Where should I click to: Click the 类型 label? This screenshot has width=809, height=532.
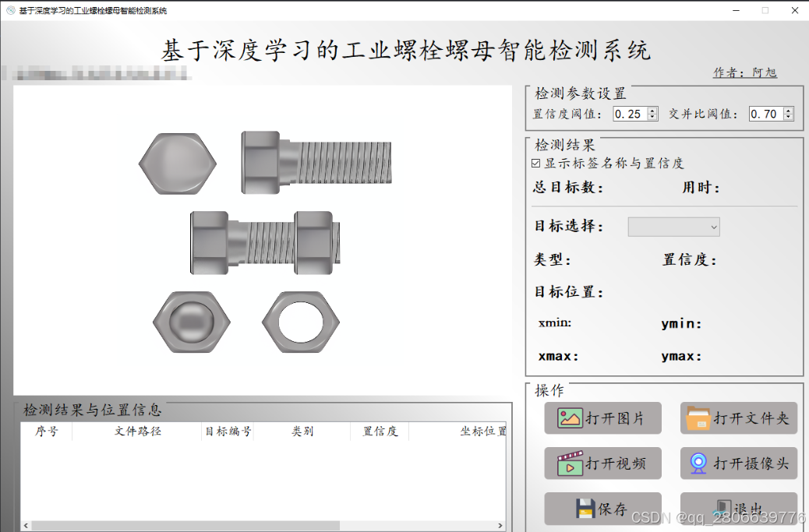[x=552, y=259]
